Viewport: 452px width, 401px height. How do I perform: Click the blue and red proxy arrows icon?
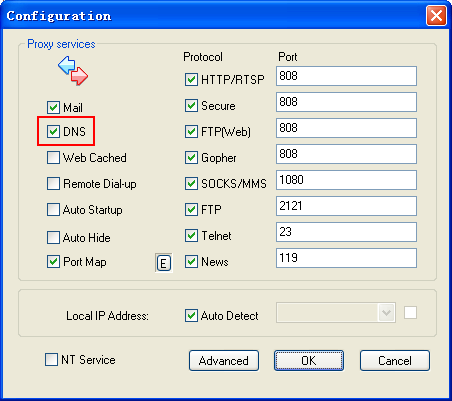point(73,70)
